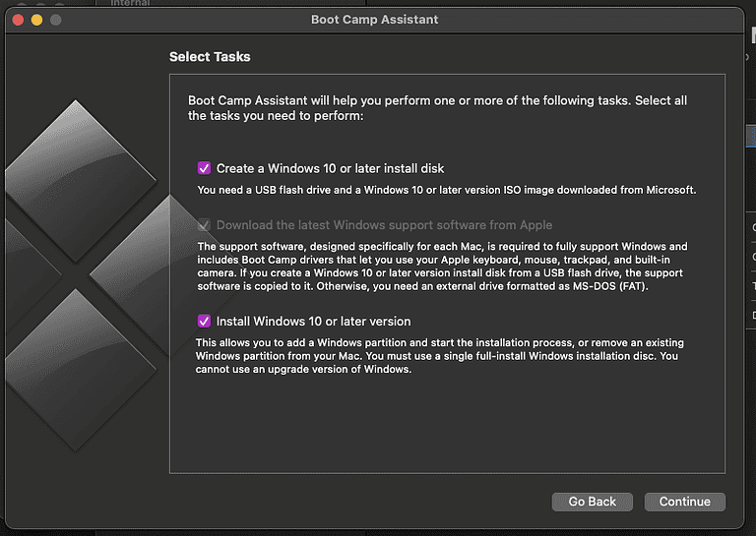This screenshot has height=536, width=756.
Task: Click the USB flash drive requirement description
Action: click(x=447, y=190)
